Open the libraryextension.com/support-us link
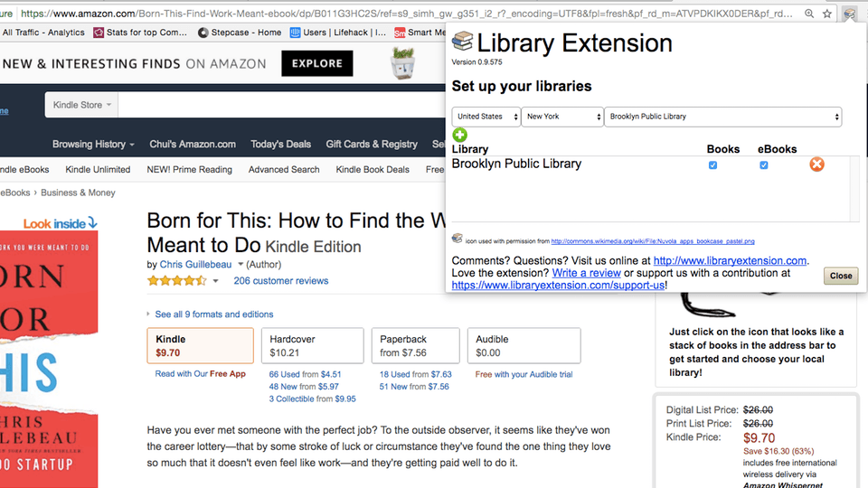The image size is (868, 488). (558, 286)
